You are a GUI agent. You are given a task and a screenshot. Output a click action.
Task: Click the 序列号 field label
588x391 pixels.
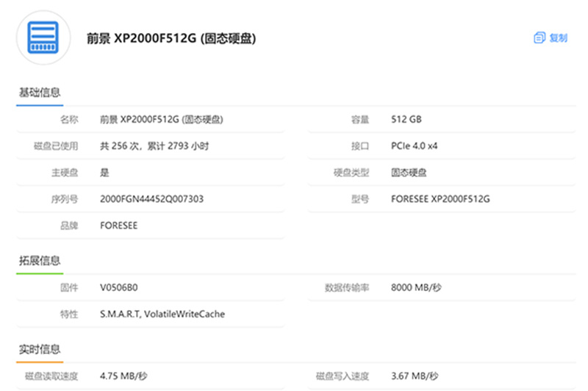[65, 198]
